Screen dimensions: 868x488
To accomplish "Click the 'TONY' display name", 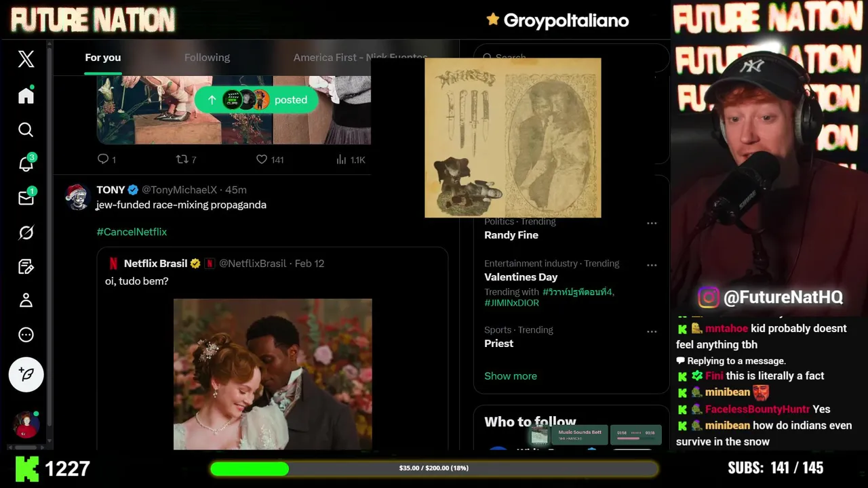I will [x=111, y=190].
